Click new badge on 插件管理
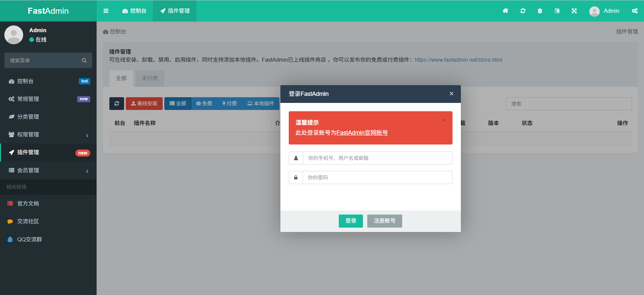644x295 pixels. [83, 153]
